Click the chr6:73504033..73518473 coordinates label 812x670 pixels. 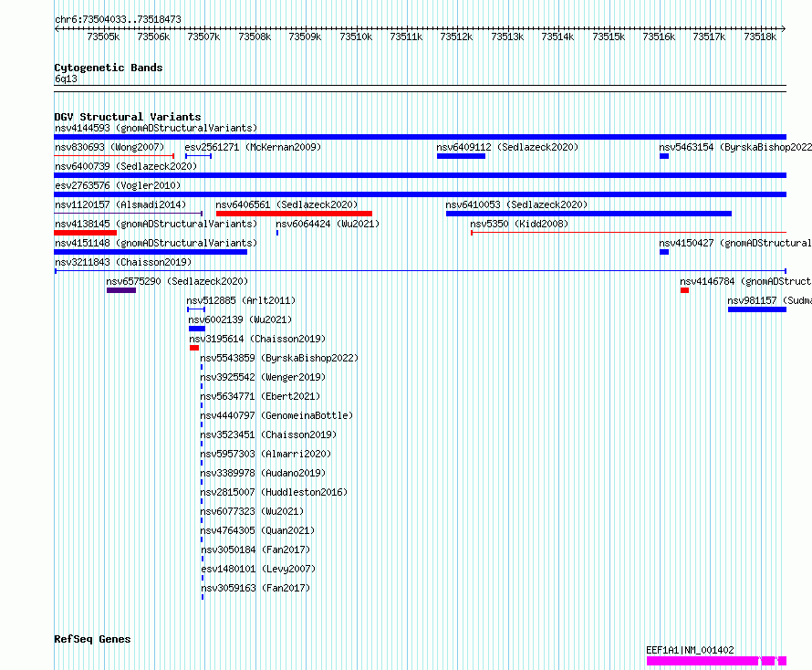118,19
